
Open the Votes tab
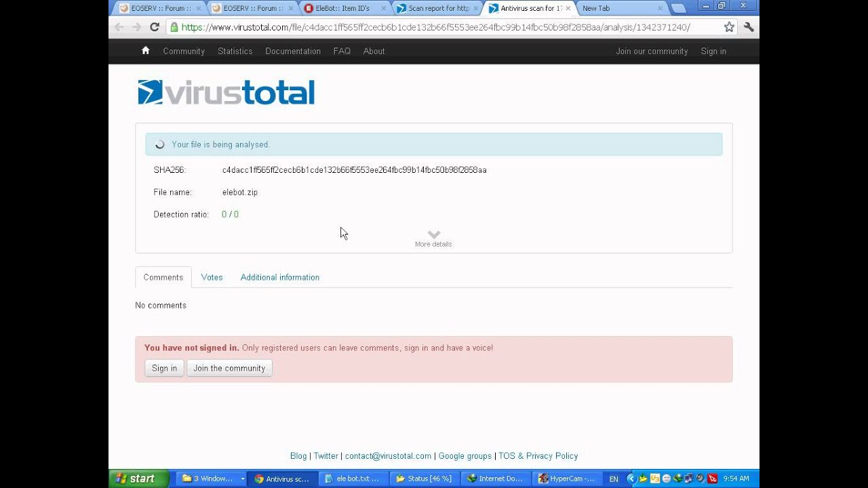click(212, 277)
